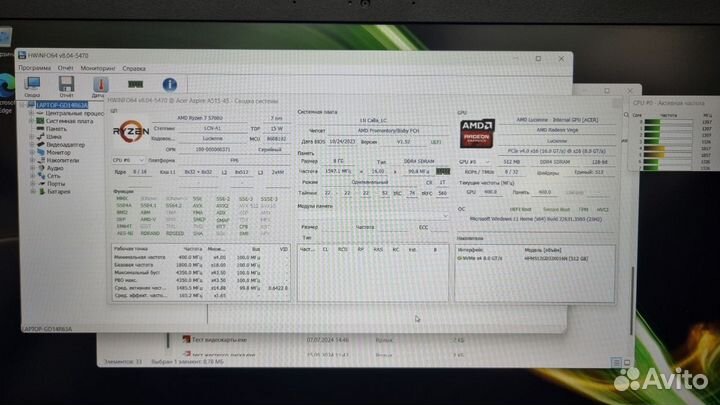The height and width of the screenshot is (405, 720).
Task: Click the Монитор tree icon
Action: tap(41, 152)
